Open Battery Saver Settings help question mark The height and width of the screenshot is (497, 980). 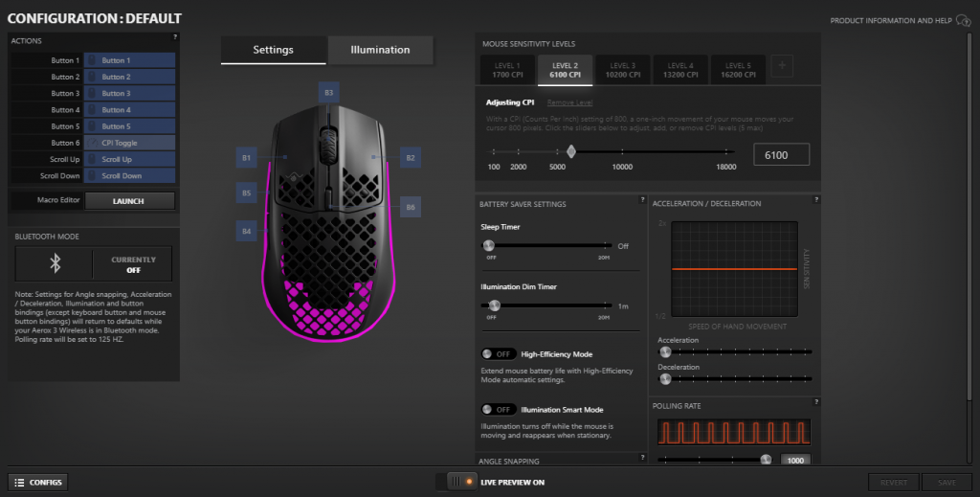tap(642, 200)
